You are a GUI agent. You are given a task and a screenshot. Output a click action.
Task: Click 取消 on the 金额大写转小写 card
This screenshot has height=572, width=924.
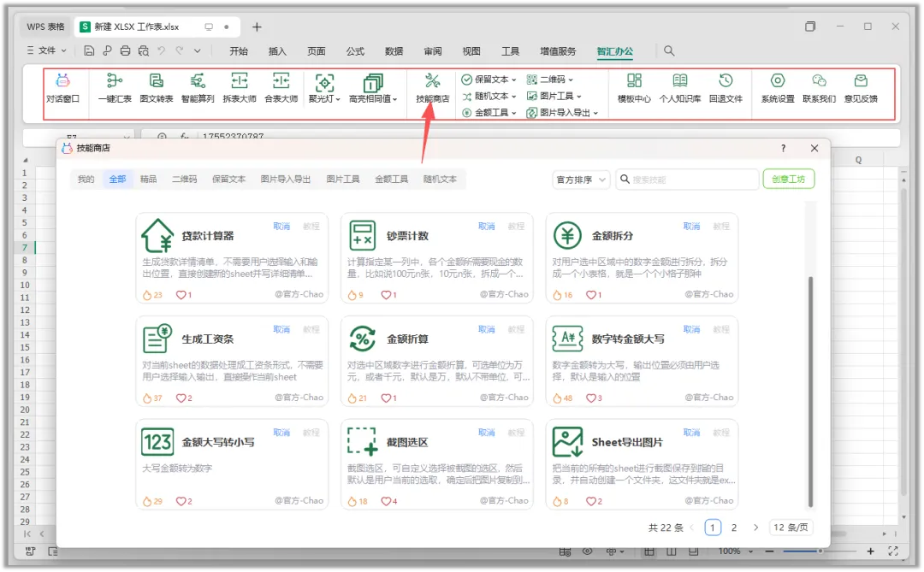[x=281, y=433]
